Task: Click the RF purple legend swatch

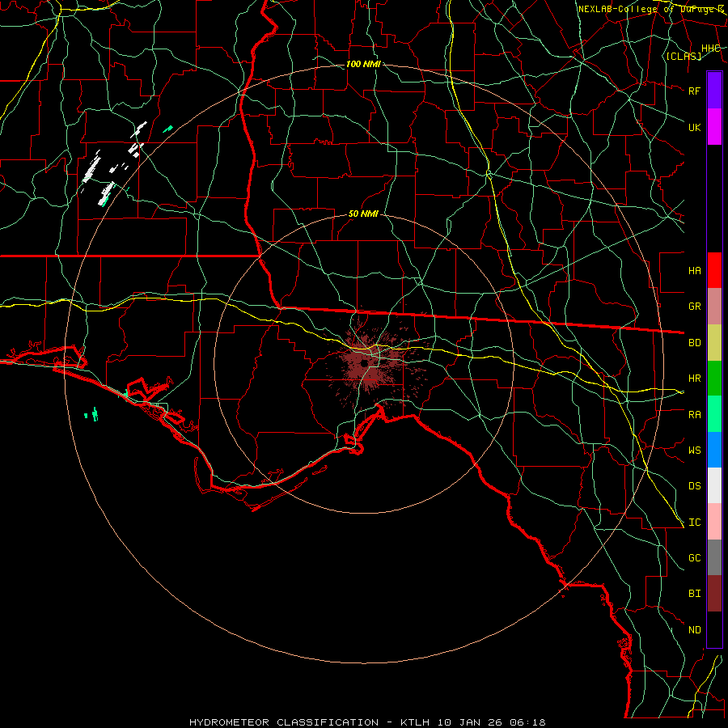Action: 714,91
